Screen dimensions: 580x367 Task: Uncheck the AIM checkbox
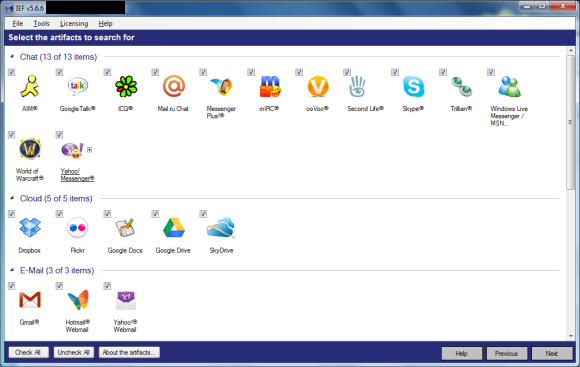point(11,72)
